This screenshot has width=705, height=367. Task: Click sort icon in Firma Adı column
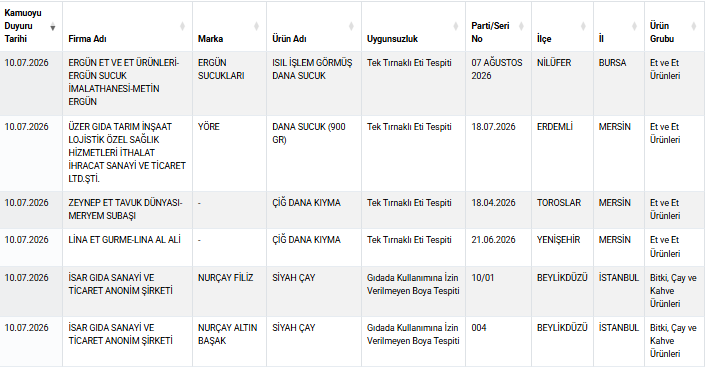pyautogui.click(x=182, y=27)
